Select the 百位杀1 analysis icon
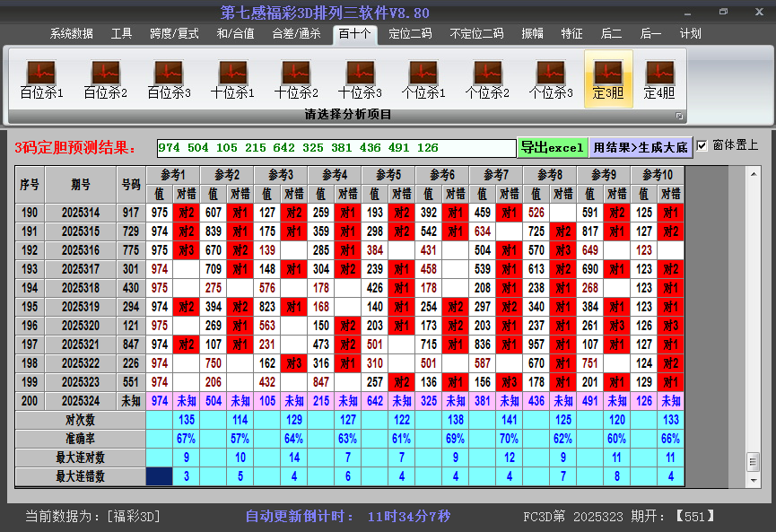The image size is (776, 532). point(41,79)
